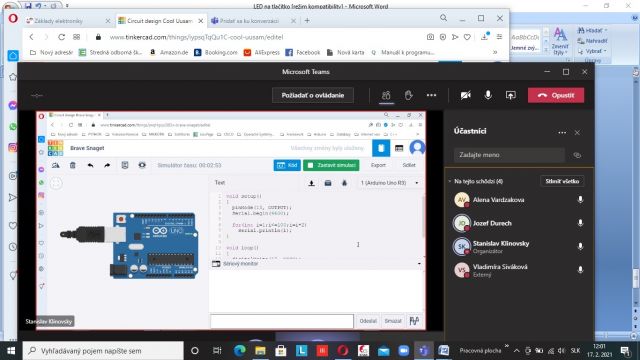Open Instagram in Opera sidebar
The image size is (640, 360).
click(x=13, y=147)
